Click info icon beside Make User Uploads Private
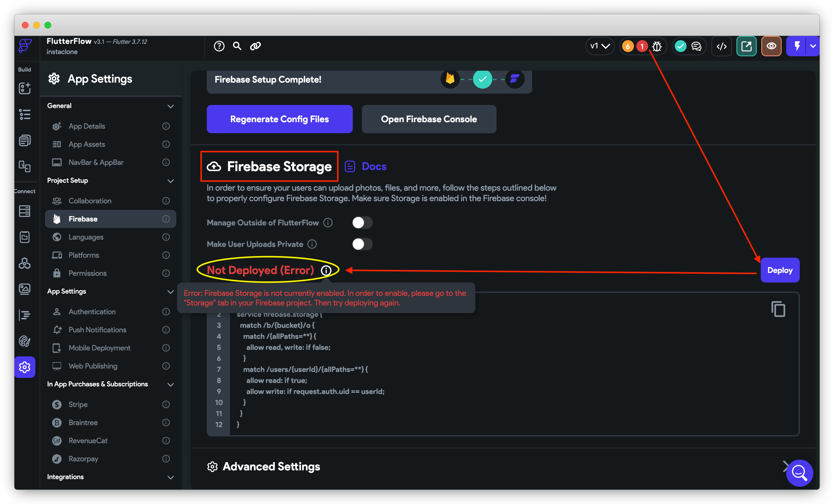The width and height of the screenshot is (834, 504). (312, 244)
